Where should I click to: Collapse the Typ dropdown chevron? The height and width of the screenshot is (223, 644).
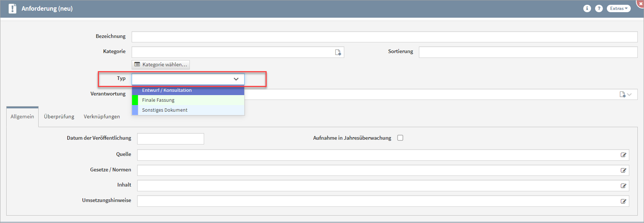click(236, 79)
